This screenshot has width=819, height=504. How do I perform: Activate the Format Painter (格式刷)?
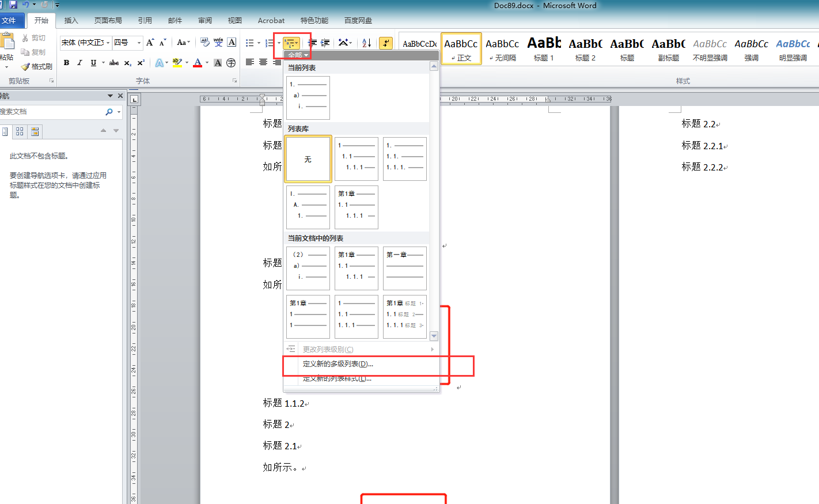tap(37, 66)
